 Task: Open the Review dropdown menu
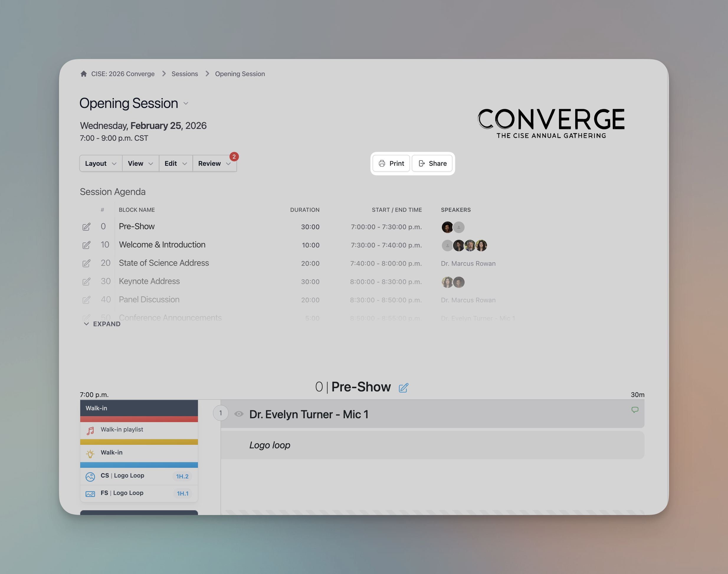(x=214, y=163)
